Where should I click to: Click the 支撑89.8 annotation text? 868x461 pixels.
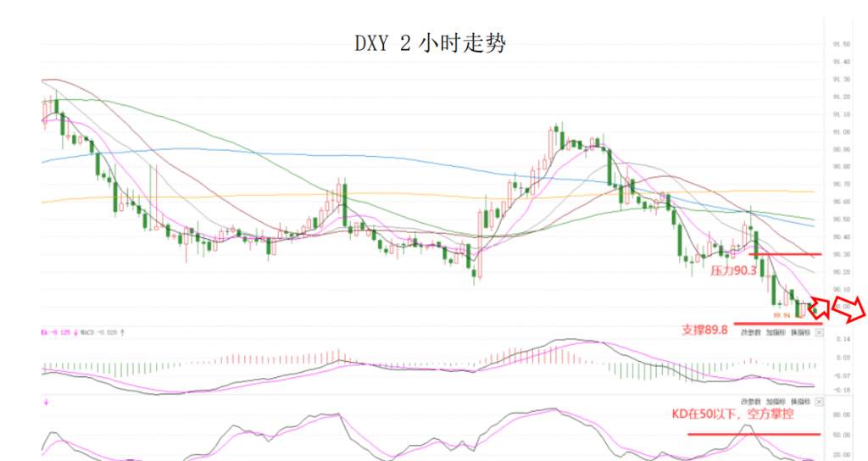704,330
